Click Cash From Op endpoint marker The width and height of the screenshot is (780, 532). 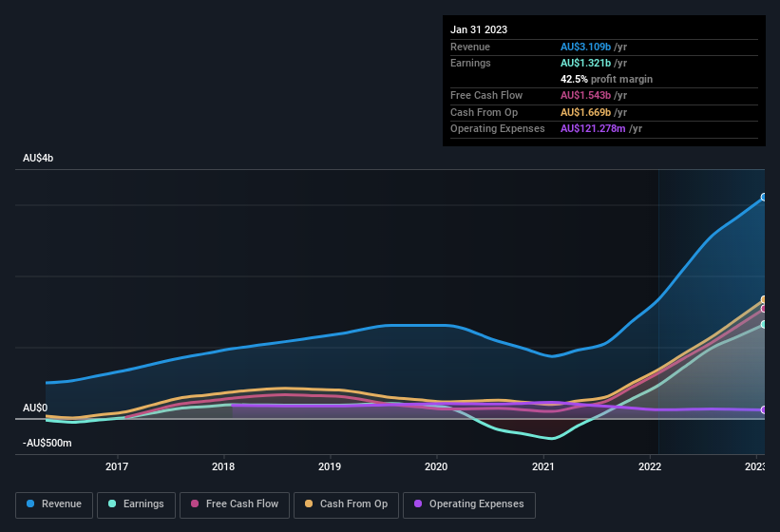764,300
